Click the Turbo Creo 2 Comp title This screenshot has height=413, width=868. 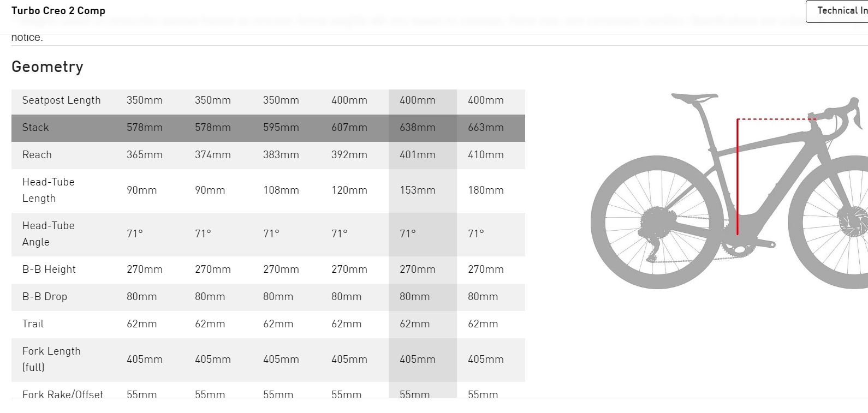coord(58,11)
